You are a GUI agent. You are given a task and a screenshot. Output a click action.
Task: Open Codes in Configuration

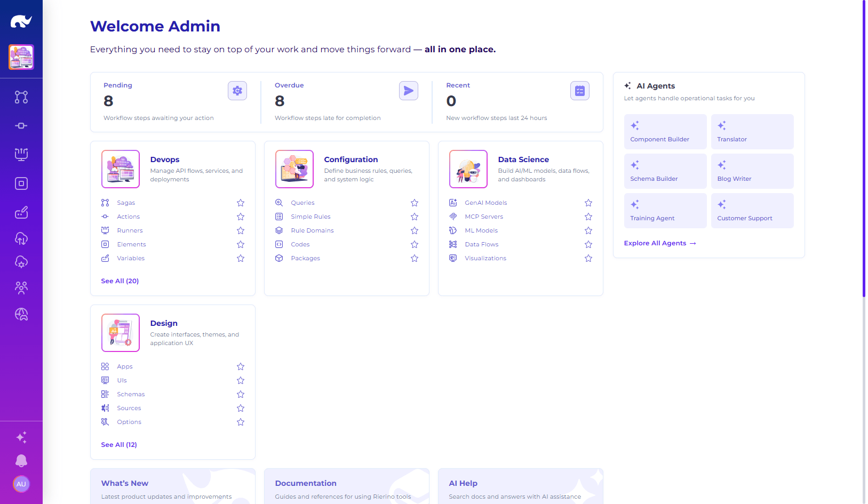(300, 244)
